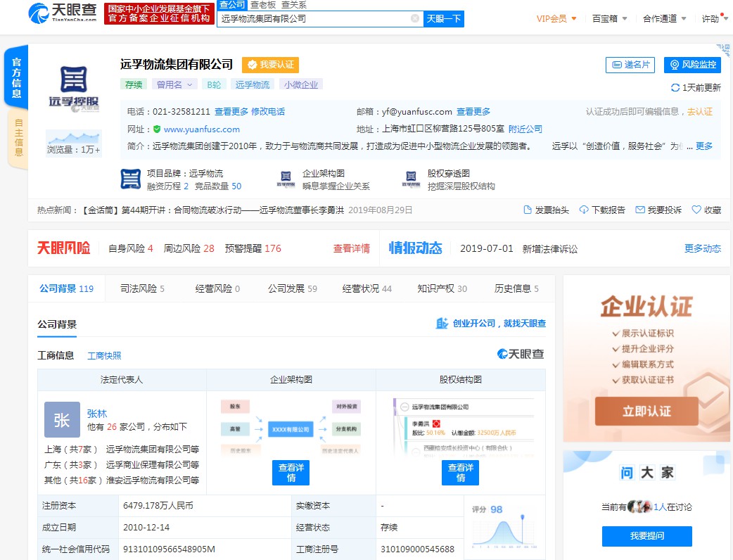Viewport: 733px width, 560px height.
Task: Click the 收藏 heart icon
Action: pyautogui.click(x=696, y=210)
